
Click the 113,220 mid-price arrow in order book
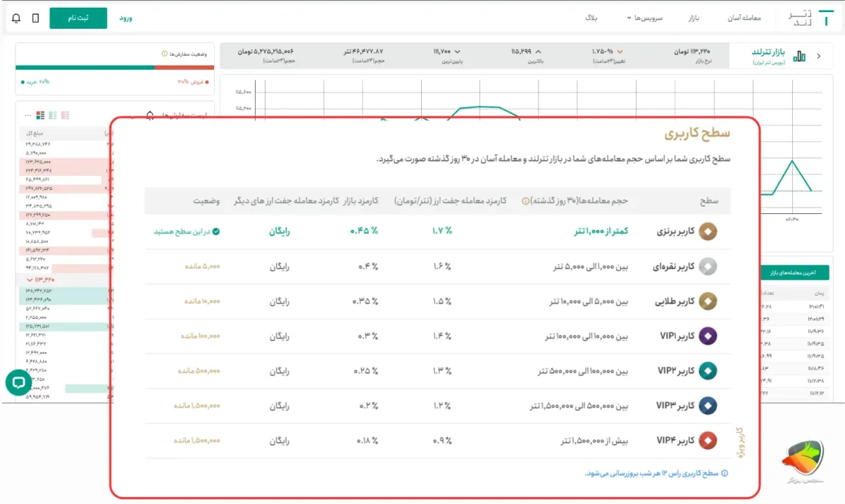(x=30, y=279)
